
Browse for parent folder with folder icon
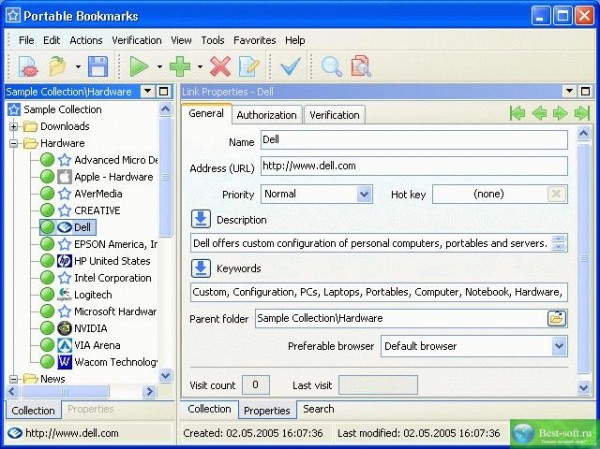[x=556, y=318]
